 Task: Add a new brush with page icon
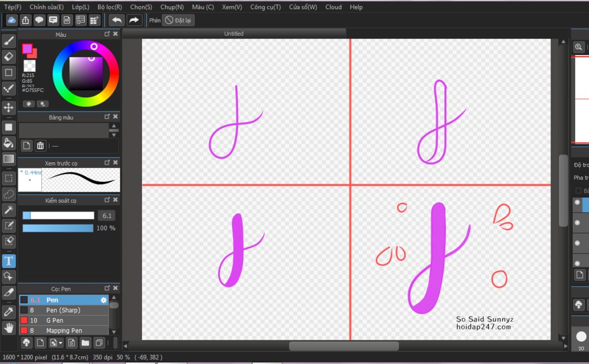pos(40,343)
